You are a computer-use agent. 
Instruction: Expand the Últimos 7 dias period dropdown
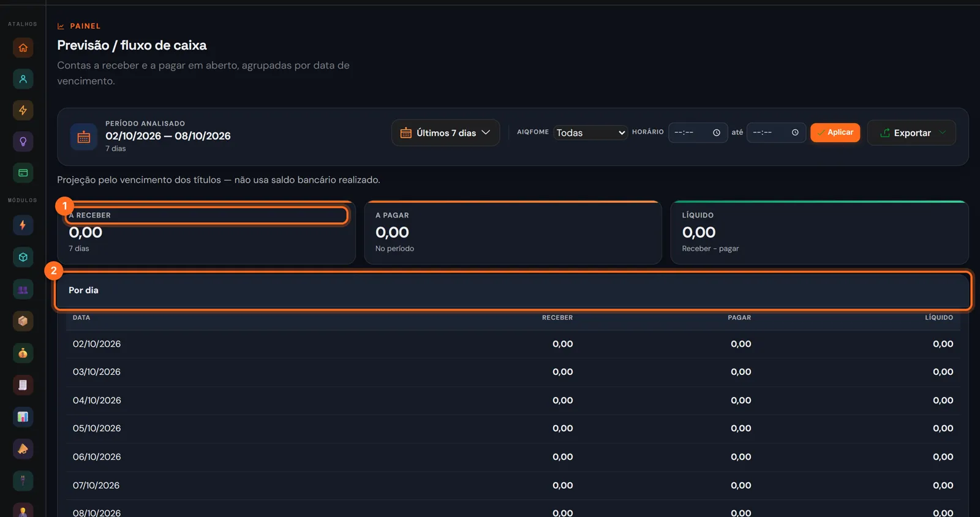[445, 133]
